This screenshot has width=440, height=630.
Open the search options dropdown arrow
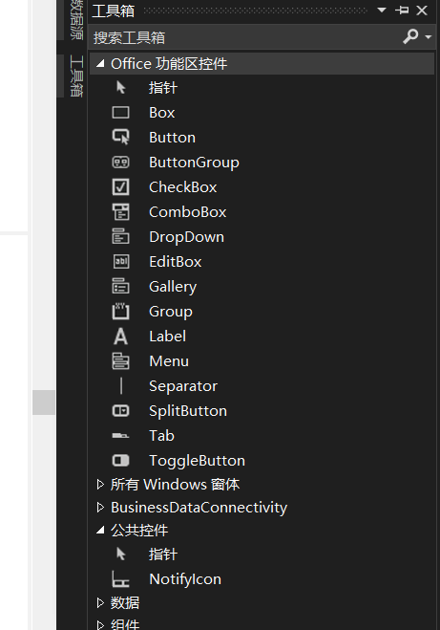pos(428,37)
